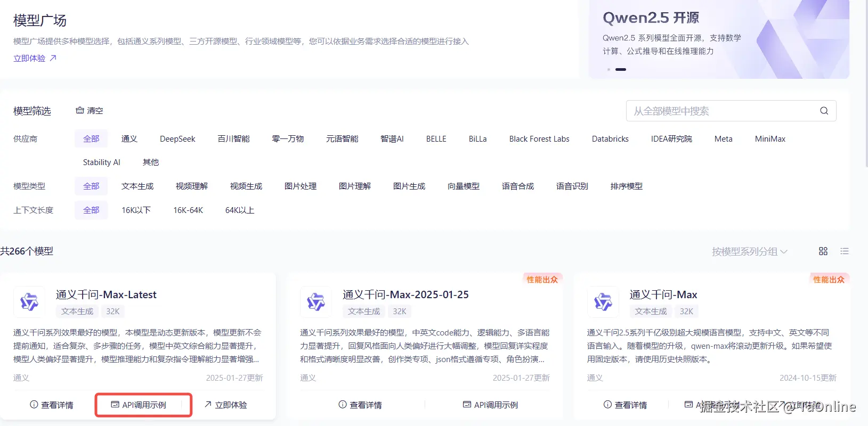The image size is (868, 426).
Task: Select 全部 in 上下文长度 filter
Action: click(x=91, y=210)
